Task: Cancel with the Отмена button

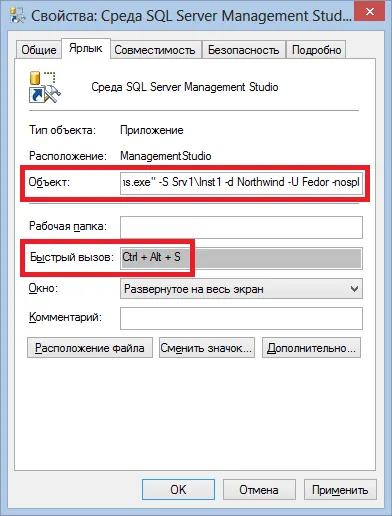Action: tap(259, 490)
